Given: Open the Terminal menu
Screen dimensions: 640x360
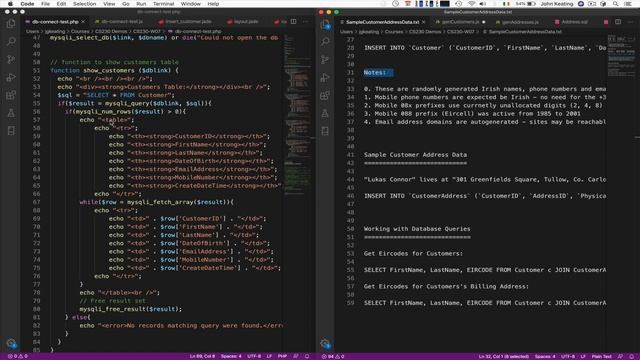Looking at the screenshot, I should pos(163,4).
